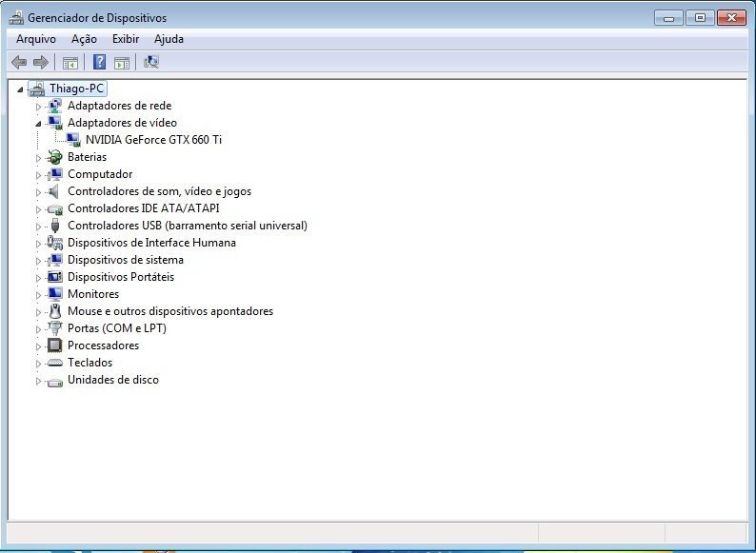Select the Processadores label
756x553 pixels.
103,346
